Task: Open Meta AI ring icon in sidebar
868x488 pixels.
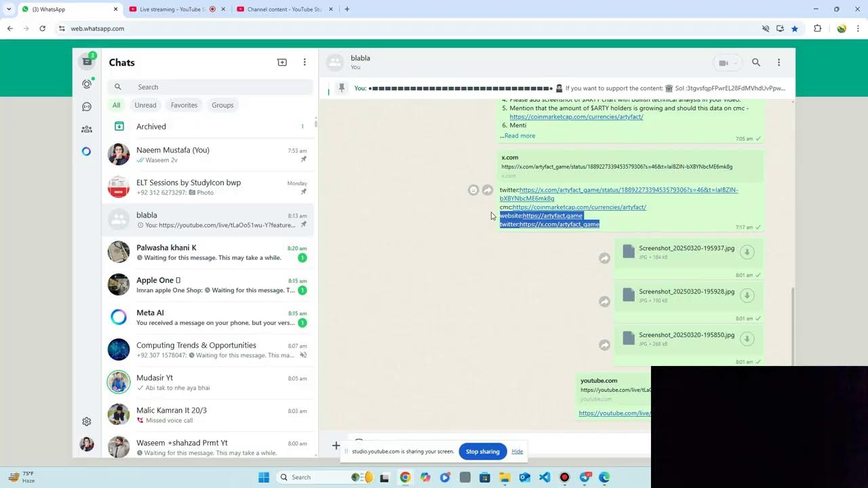Action: [86, 151]
